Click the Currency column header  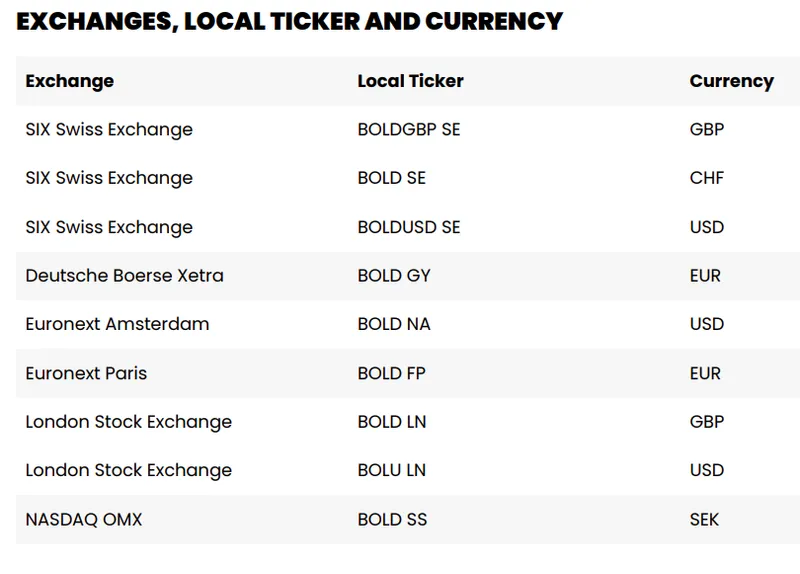[x=731, y=81]
